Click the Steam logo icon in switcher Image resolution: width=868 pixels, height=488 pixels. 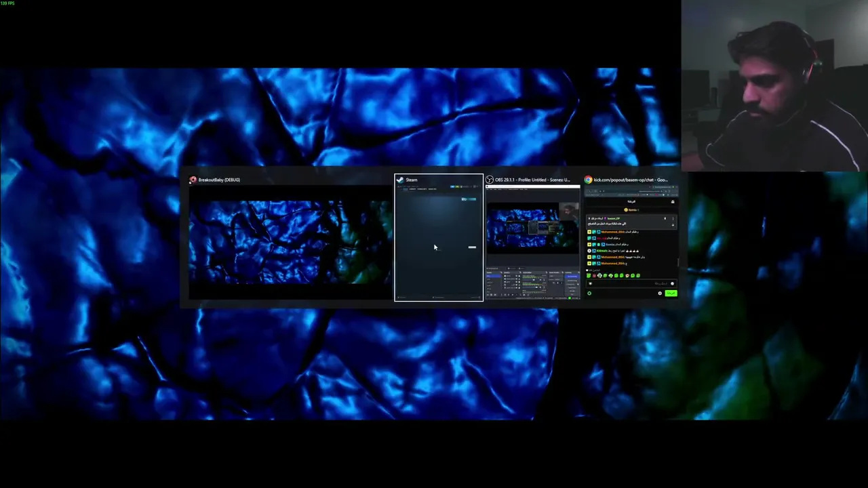pyautogui.click(x=400, y=180)
